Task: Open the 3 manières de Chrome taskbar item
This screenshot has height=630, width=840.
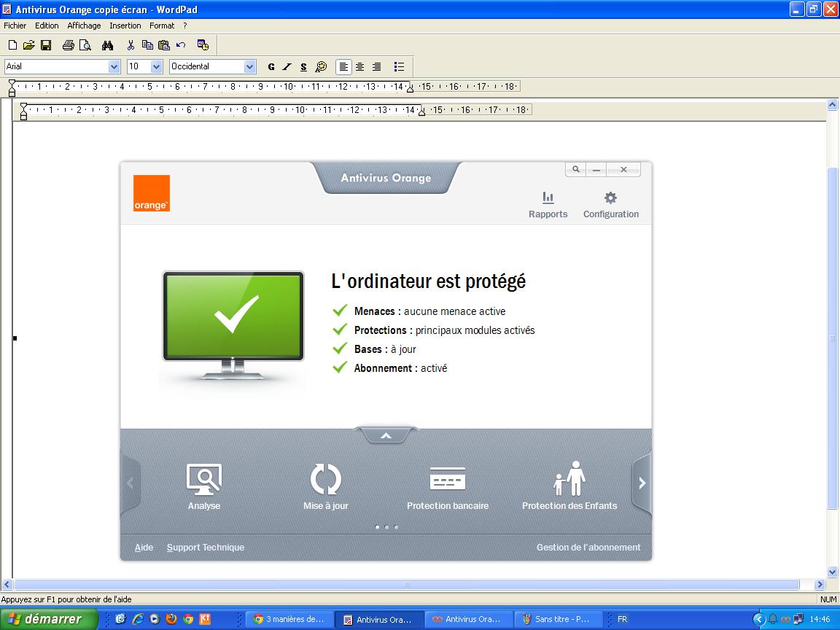Action: coord(289,619)
